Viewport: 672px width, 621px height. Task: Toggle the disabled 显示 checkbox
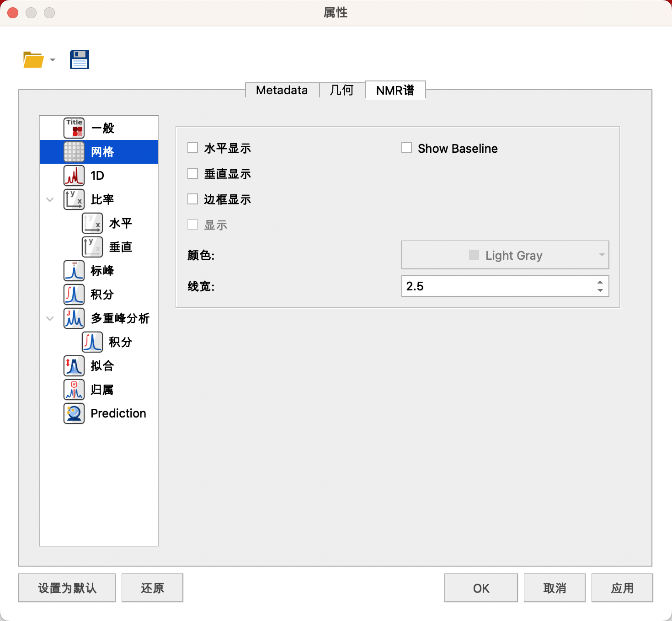point(192,225)
